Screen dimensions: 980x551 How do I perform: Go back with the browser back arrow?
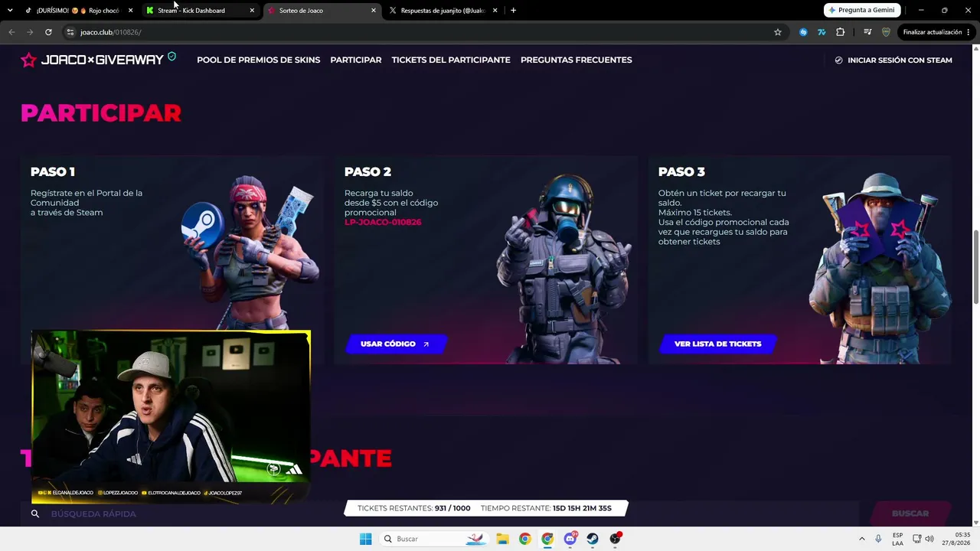11,32
